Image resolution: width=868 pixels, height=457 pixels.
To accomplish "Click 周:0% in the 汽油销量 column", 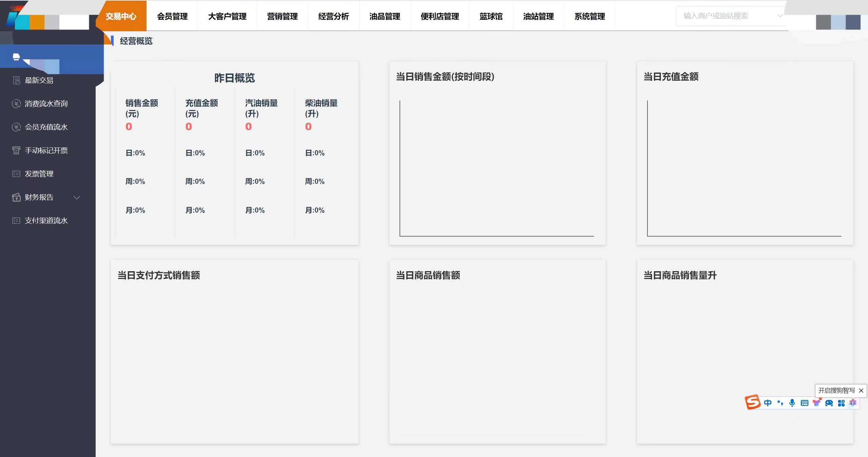I will 255,181.
